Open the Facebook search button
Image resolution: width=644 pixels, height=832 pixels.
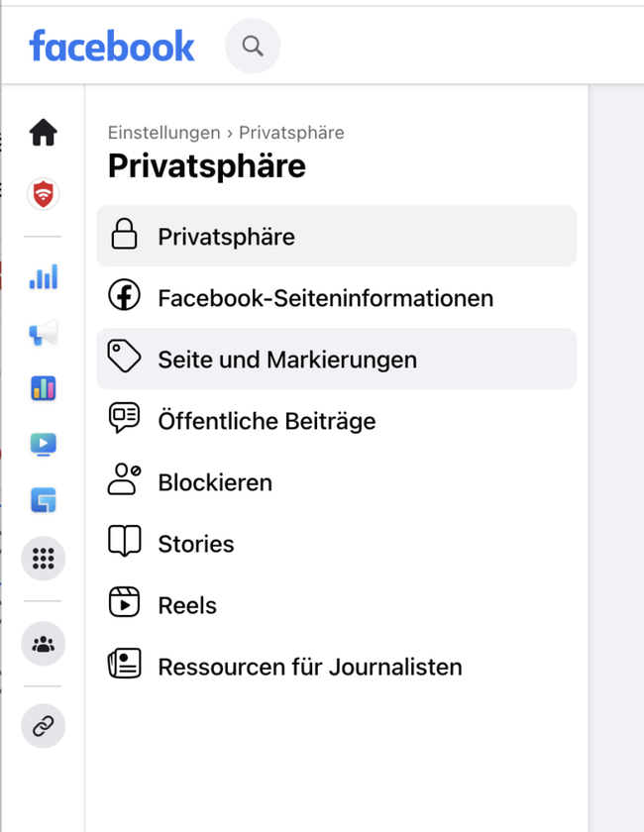[253, 46]
